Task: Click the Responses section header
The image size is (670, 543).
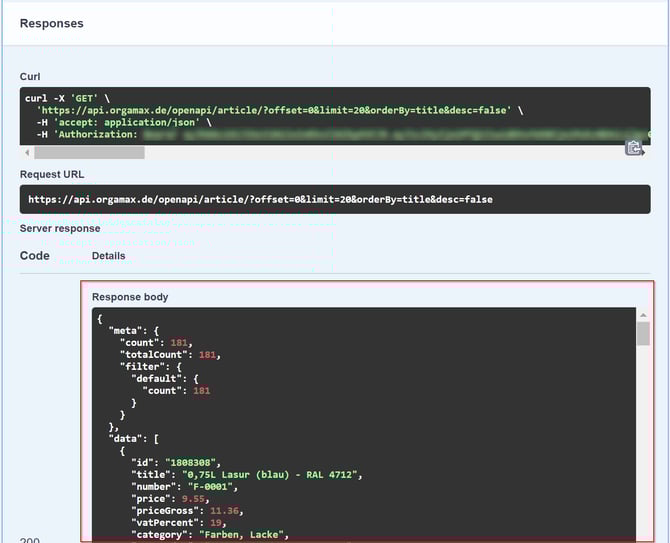Action: pyautogui.click(x=52, y=23)
